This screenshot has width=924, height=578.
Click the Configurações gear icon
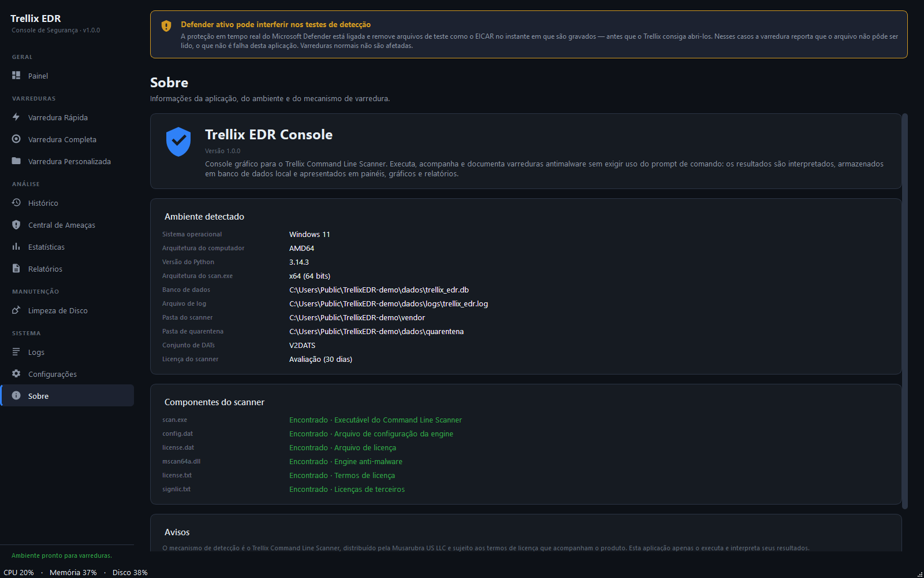[x=16, y=373]
